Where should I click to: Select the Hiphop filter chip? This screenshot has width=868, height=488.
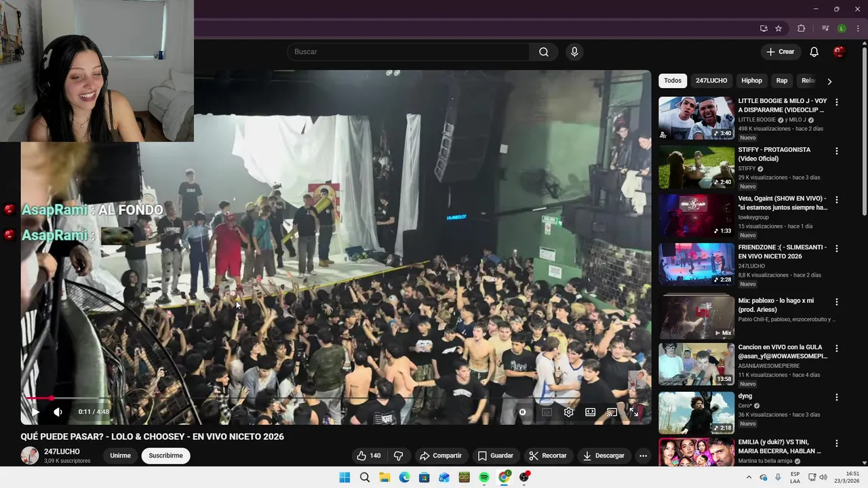coord(751,81)
